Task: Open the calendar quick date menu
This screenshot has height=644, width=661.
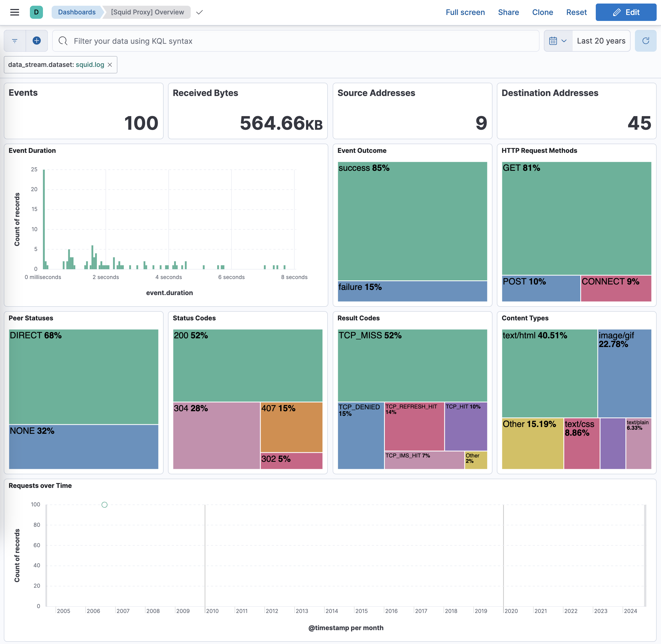Action: (x=558, y=41)
